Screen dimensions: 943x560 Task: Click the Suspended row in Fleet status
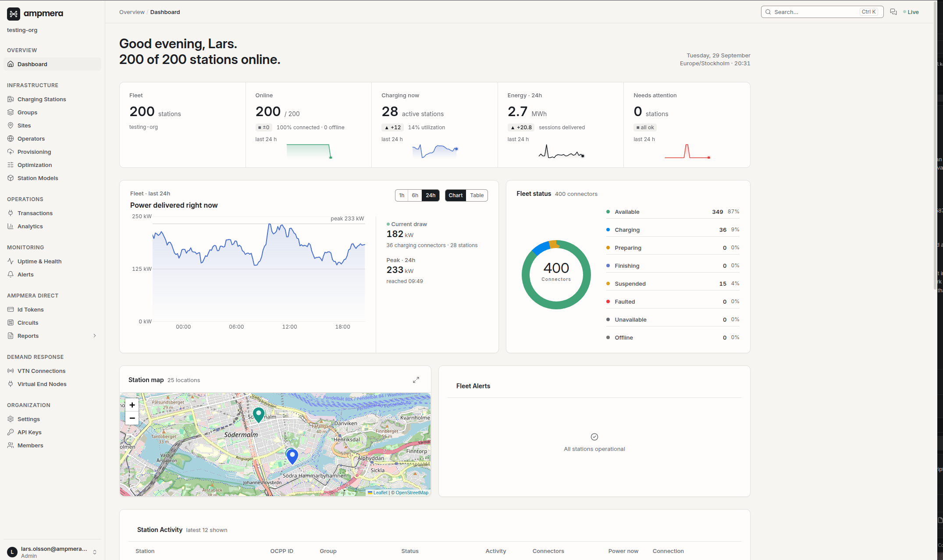coord(673,284)
